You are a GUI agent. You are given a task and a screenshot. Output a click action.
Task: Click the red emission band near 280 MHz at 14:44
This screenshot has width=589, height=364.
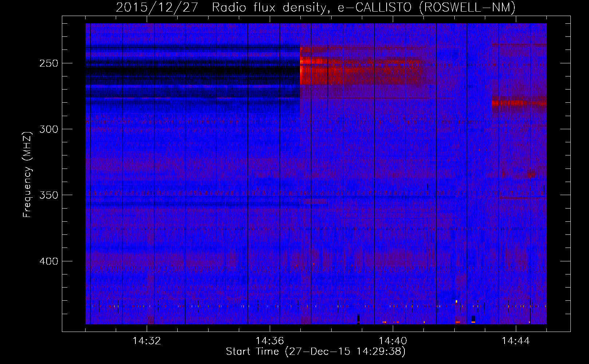click(x=519, y=103)
